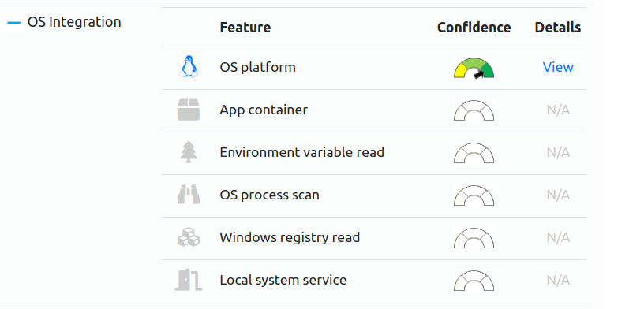The height and width of the screenshot is (309, 644).
Task: Click the Local system service door icon
Action: click(189, 280)
